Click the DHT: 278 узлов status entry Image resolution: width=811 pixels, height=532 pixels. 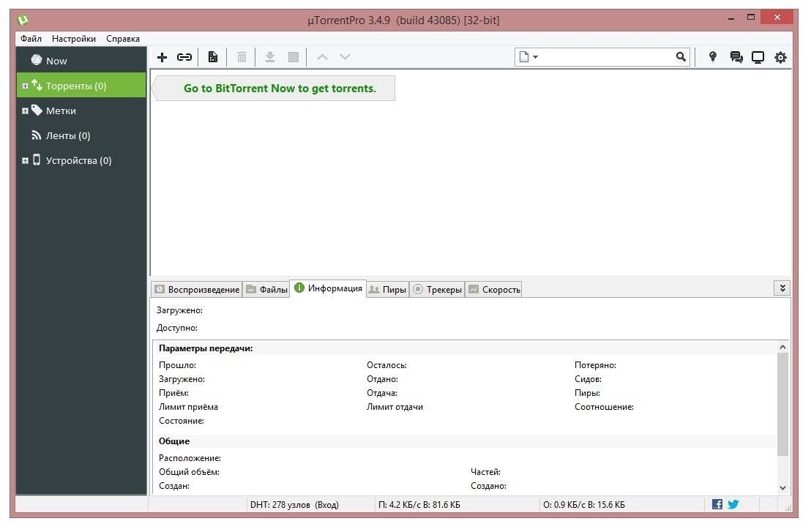(294, 505)
